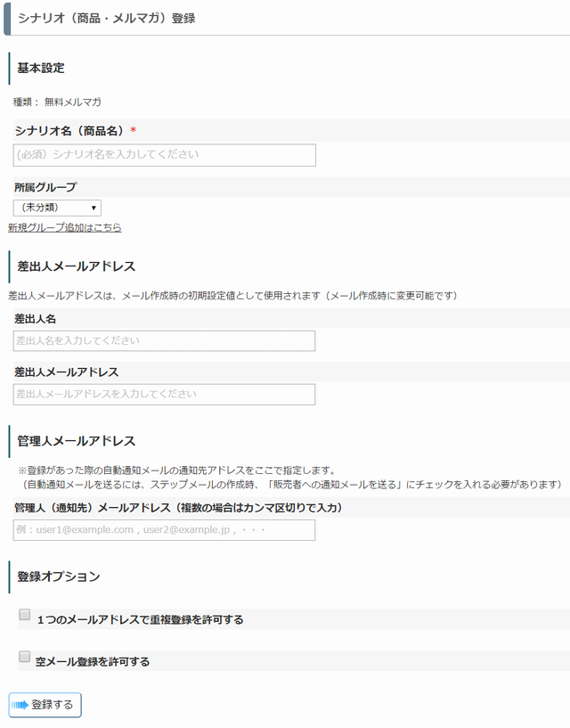
Task: Submit form with 登録する button
Action: [45, 705]
